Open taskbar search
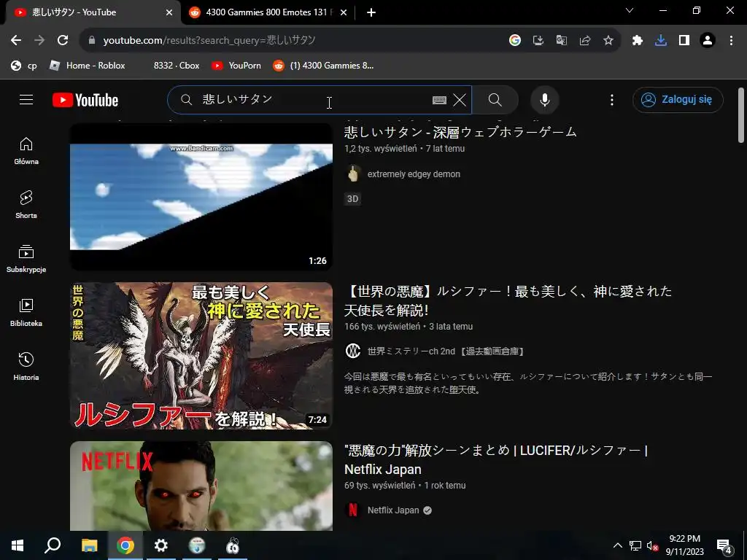The width and height of the screenshot is (747, 560). click(x=53, y=545)
